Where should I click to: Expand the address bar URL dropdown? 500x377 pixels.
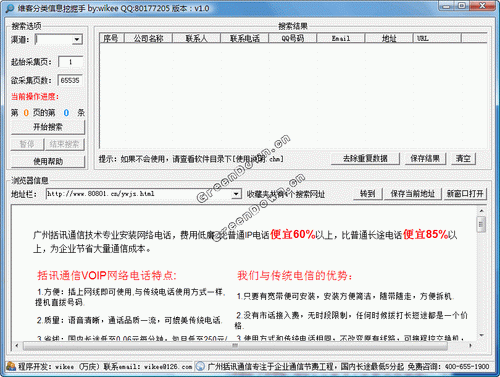[x=236, y=194]
